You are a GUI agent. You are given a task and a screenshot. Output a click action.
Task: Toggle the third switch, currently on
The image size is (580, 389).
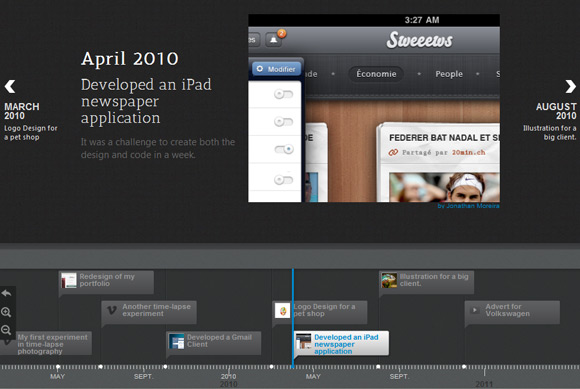(284, 149)
